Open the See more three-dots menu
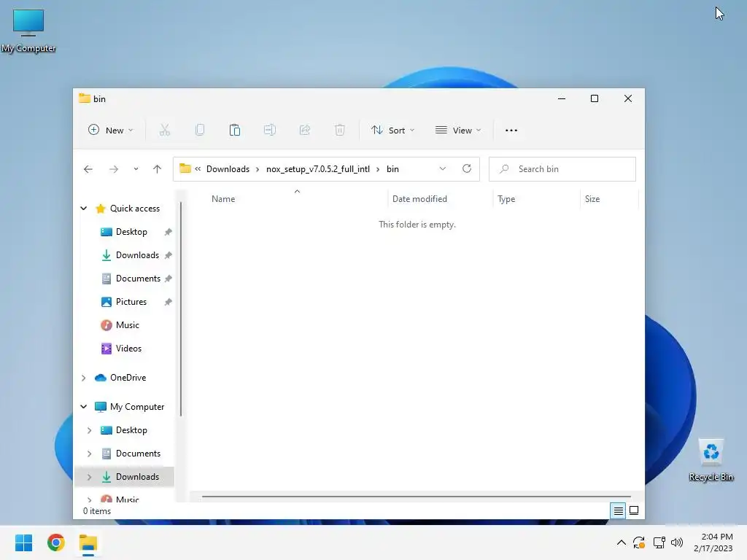Viewport: 747px width, 560px height. tap(511, 130)
